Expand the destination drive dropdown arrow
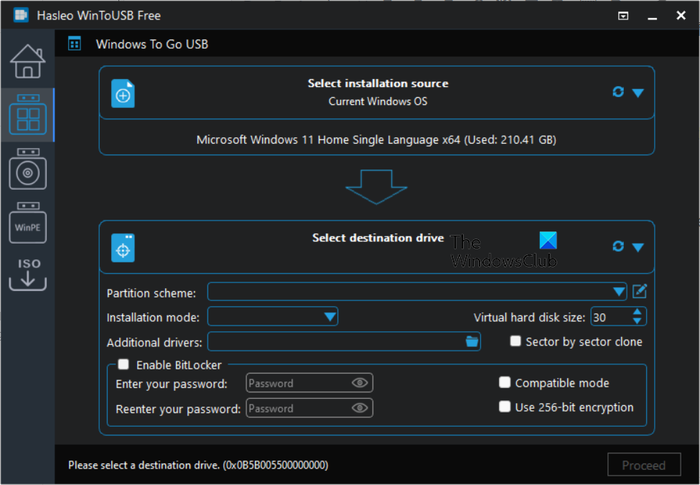This screenshot has width=700, height=485. point(638,247)
